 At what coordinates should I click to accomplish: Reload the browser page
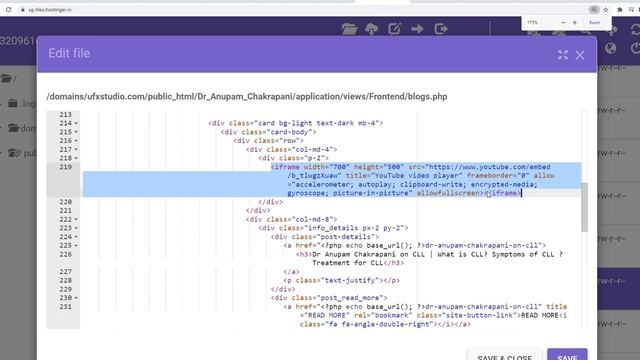[x=9, y=9]
